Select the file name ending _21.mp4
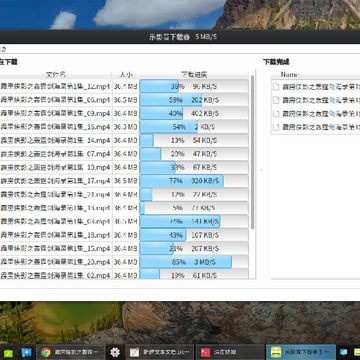 coord(55,194)
